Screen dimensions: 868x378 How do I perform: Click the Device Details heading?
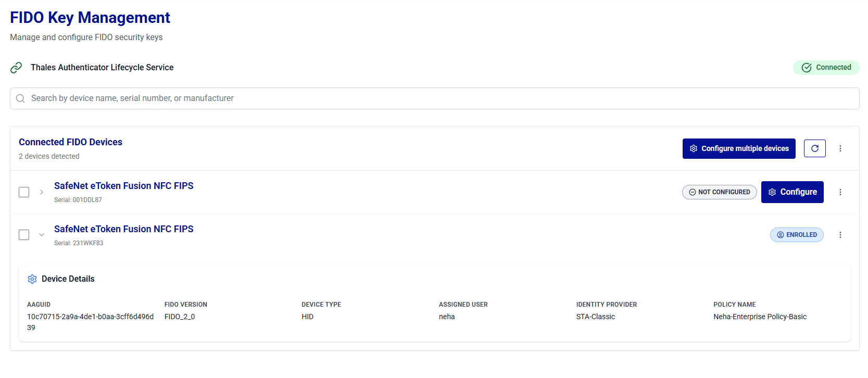[x=68, y=279]
